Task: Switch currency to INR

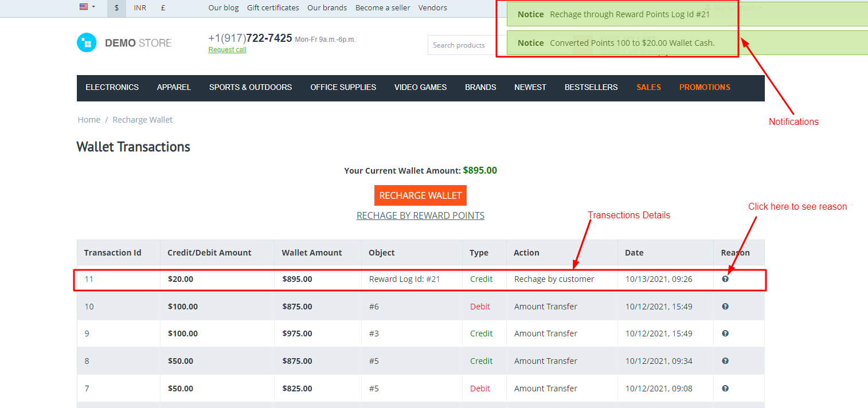Action: point(140,8)
